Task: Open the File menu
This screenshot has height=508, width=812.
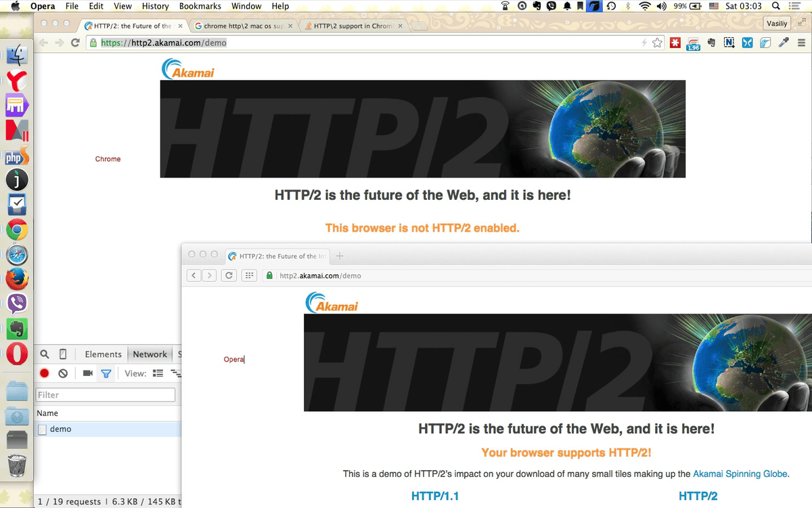Action: [x=72, y=6]
